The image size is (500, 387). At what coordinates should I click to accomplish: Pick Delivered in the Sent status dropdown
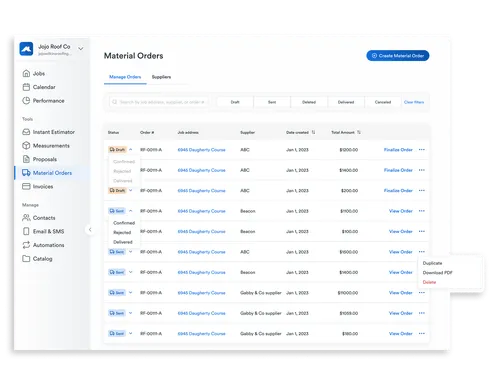[123, 242]
